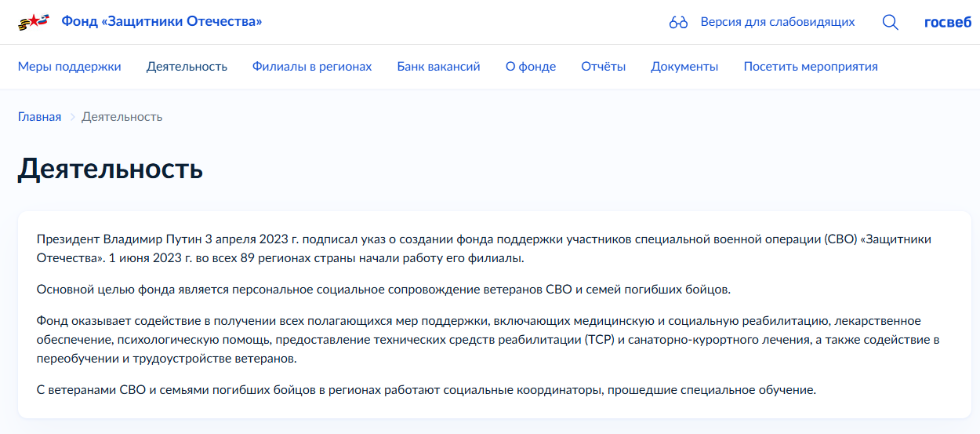
Task: Click the paragraph starting with Президент Владимир Путин
Action: 483,248
